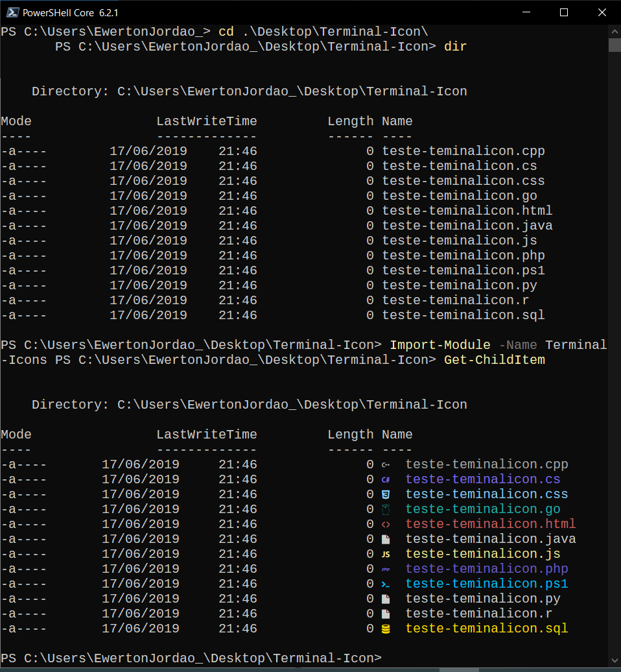The image size is (621, 672).
Task: Select the highlighted teste-teminalicon.html filename
Action: 490,523
